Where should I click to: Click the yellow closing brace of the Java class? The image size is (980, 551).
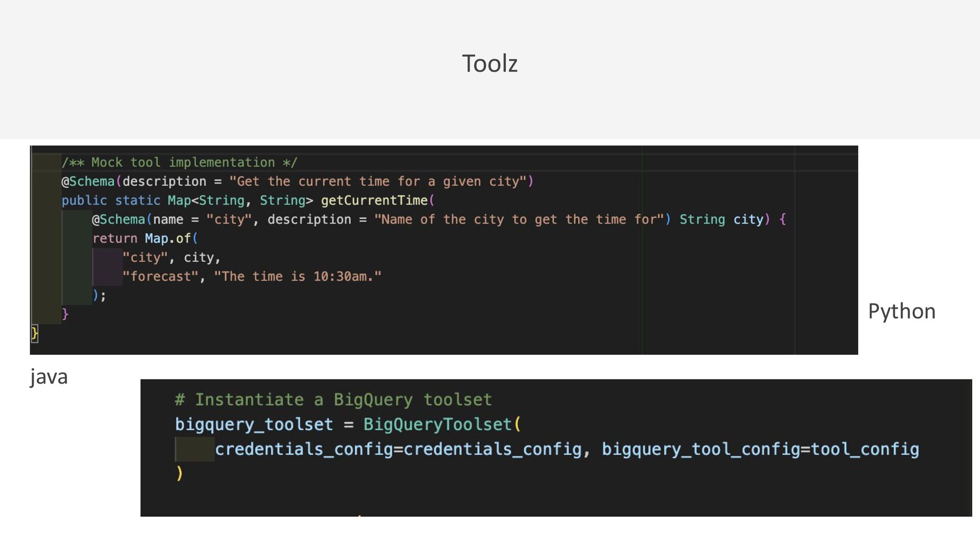34,333
